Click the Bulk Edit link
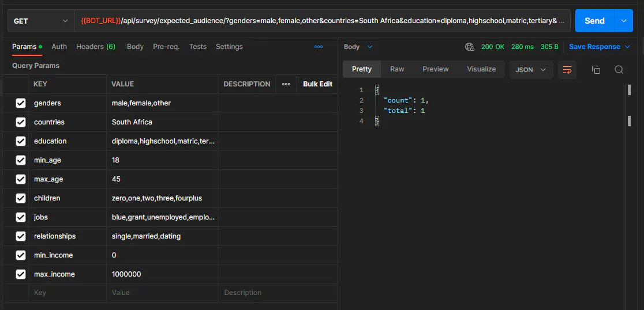 point(317,84)
